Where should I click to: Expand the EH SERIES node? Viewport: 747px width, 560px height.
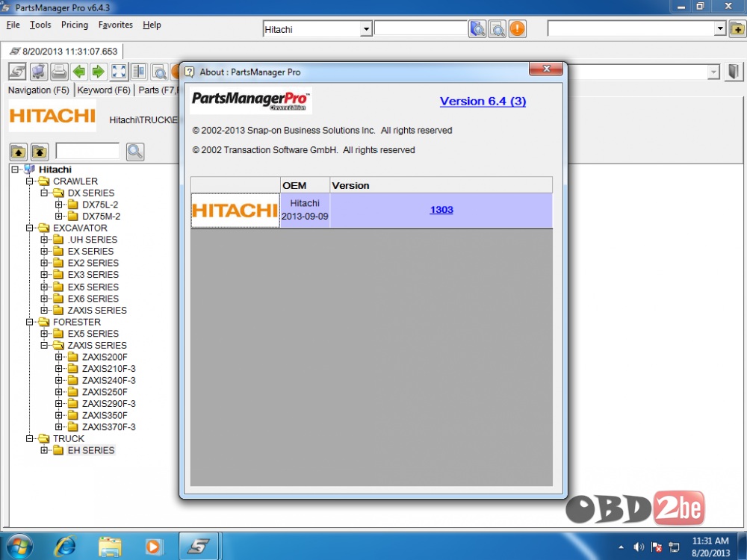pyautogui.click(x=44, y=450)
